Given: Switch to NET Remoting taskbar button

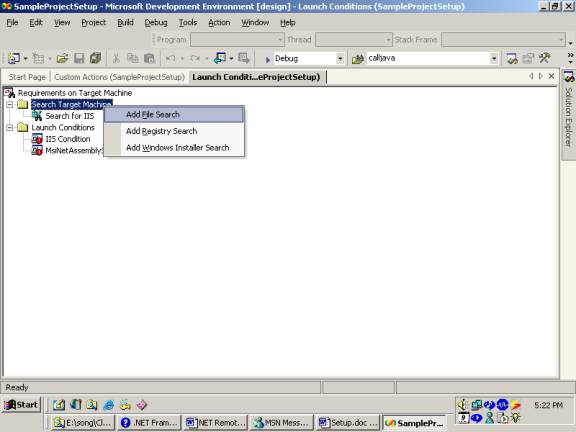Looking at the screenshot, I should click(216, 423).
